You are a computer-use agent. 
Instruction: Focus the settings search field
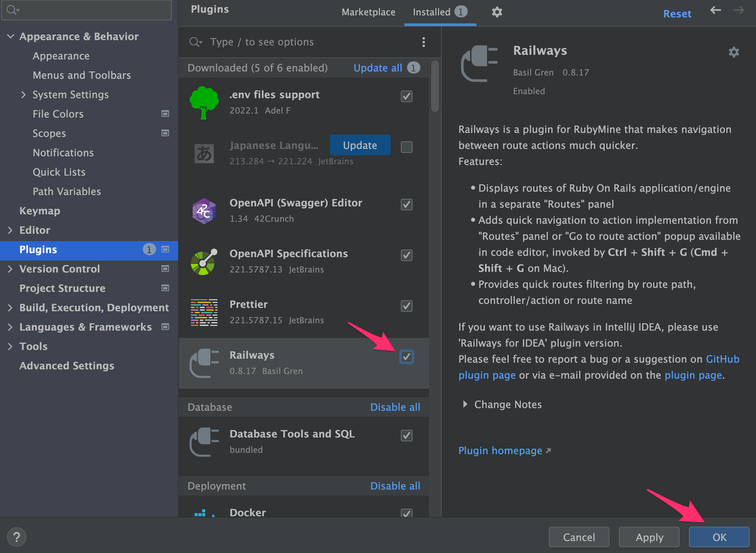(x=86, y=10)
